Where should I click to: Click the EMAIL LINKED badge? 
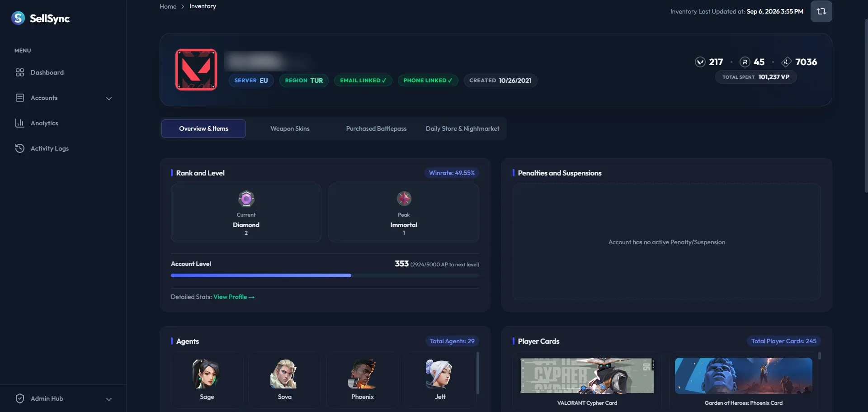pyautogui.click(x=363, y=81)
